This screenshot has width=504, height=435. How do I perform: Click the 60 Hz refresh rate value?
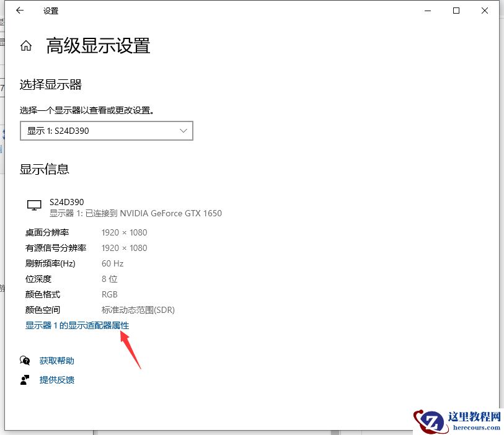coord(112,263)
